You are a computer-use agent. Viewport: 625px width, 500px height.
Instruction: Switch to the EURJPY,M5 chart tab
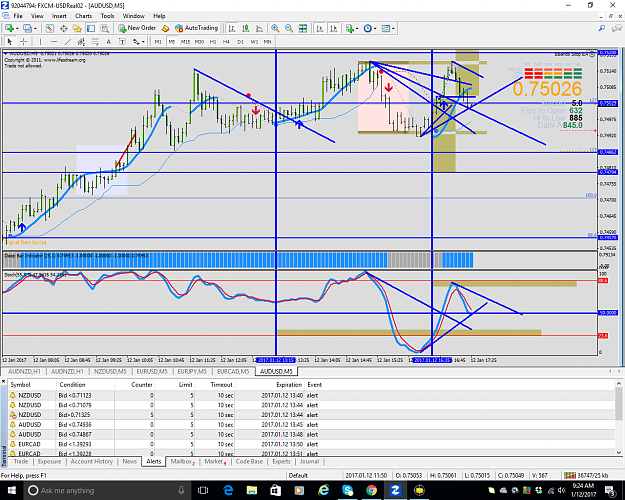[x=192, y=372]
